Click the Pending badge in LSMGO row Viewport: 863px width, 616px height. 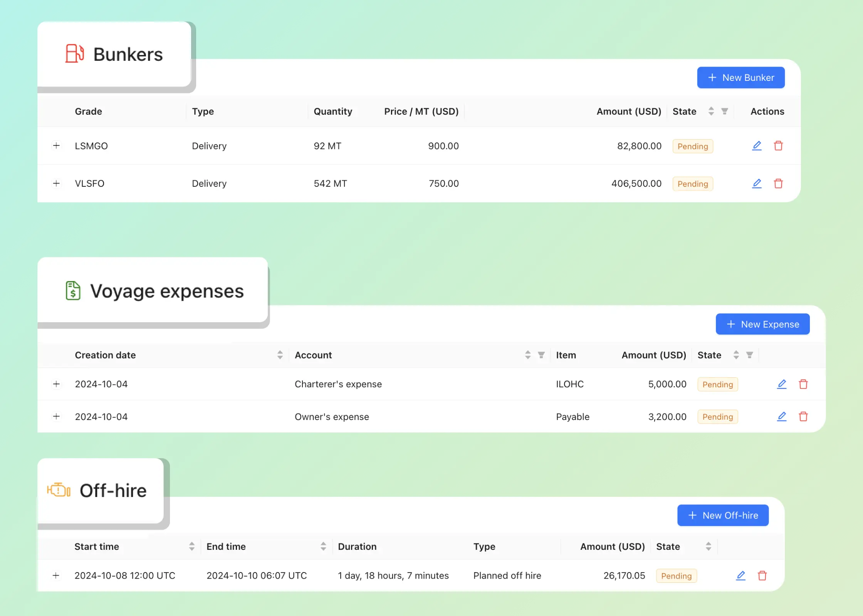click(692, 146)
